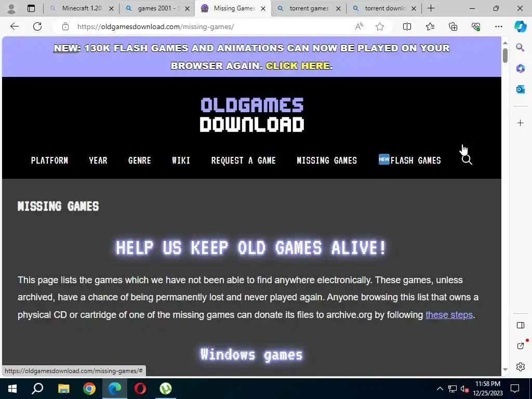This screenshot has width=532, height=399.
Task: Open the profile avatar icon
Action: tap(11, 8)
